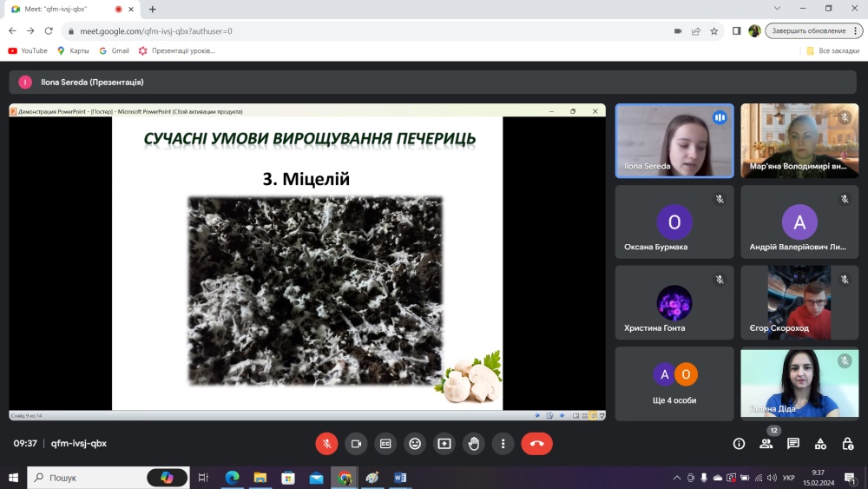
Task: Click 'Завершить обновление' button
Action: [x=809, y=31]
